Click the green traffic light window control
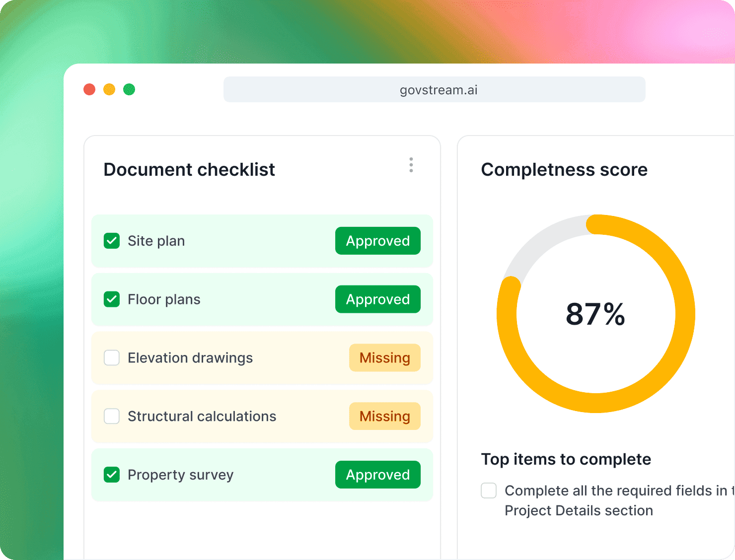The height and width of the screenshot is (560, 735). [x=129, y=89]
